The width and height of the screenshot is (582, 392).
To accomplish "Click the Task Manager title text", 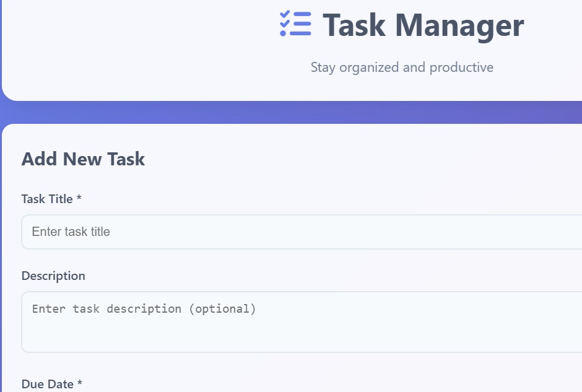I will pyautogui.click(x=423, y=25).
